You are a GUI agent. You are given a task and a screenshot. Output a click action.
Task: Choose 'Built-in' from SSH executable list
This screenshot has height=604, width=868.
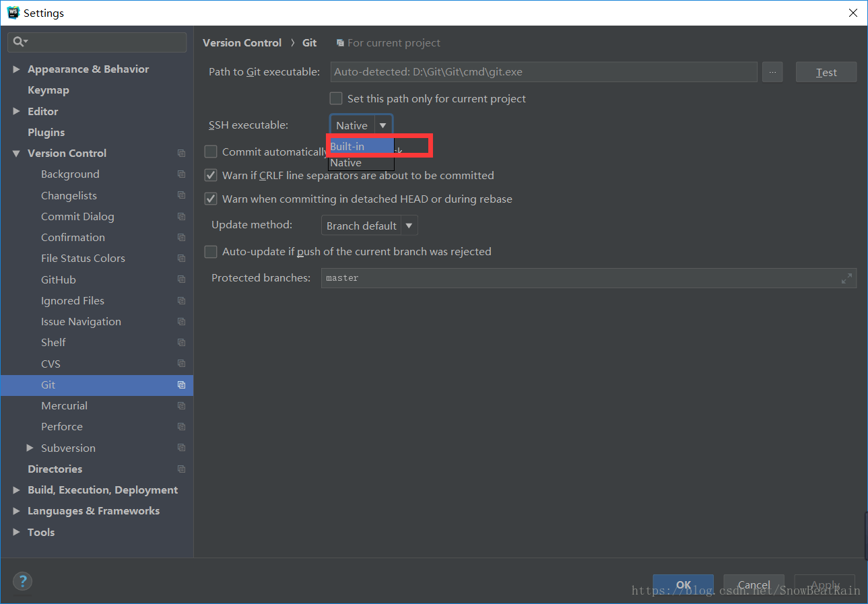click(x=361, y=146)
